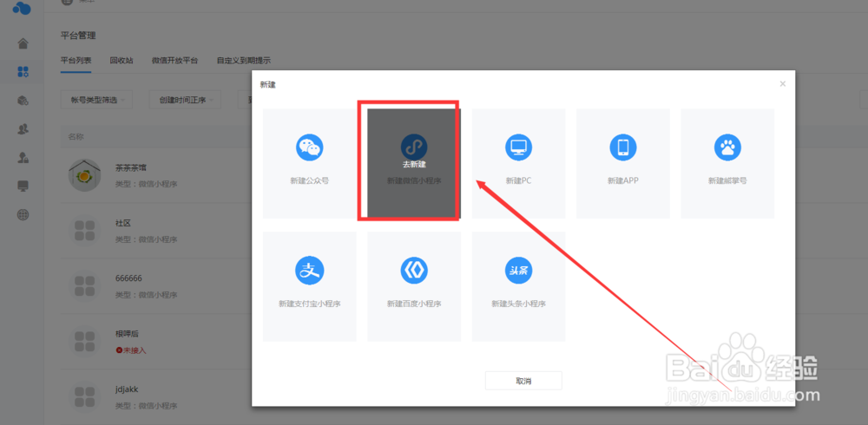Switch to the 平台列表 tab
Image resolution: width=868 pixels, height=425 pixels.
(76, 61)
